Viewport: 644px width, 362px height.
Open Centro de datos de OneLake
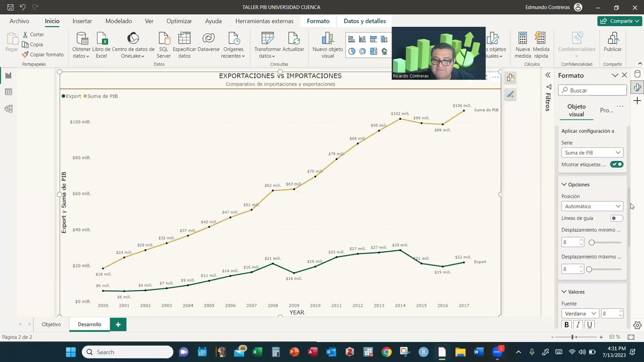click(x=133, y=45)
